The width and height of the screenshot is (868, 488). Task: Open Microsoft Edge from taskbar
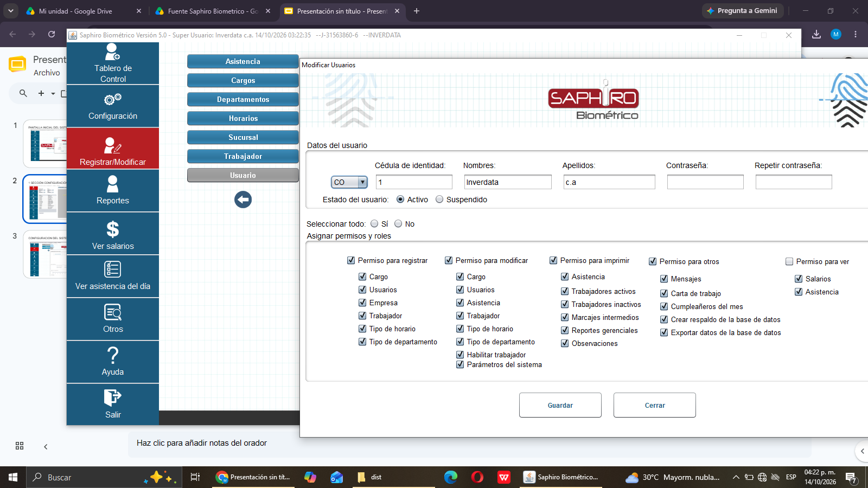point(451,477)
